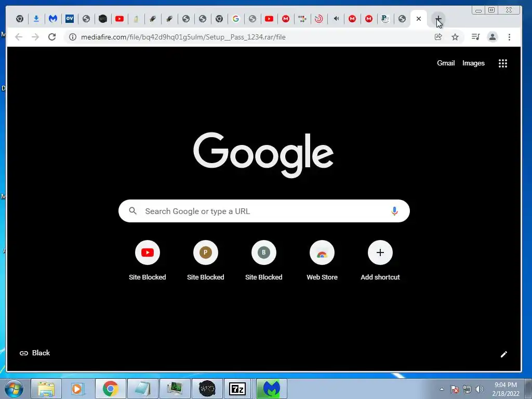Switch to the Malwarebytes tab
Screen dimensions: 532x399
pyautogui.click(x=53, y=19)
